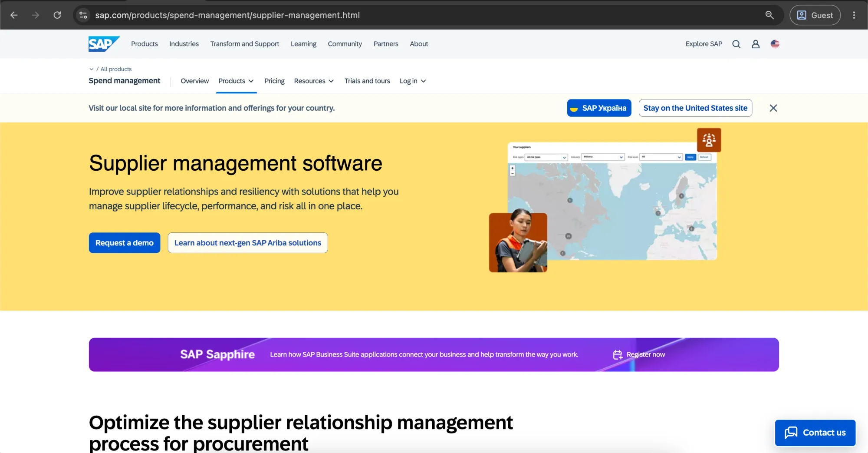Expand the Log in dropdown

413,81
